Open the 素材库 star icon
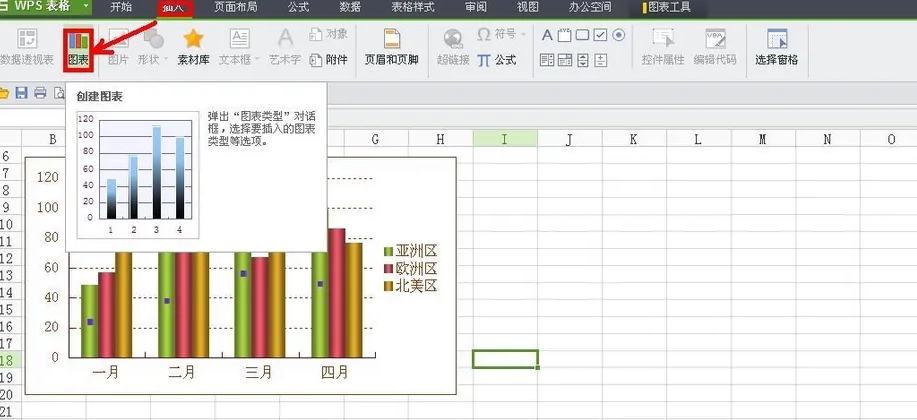The image size is (917, 420). [193, 48]
